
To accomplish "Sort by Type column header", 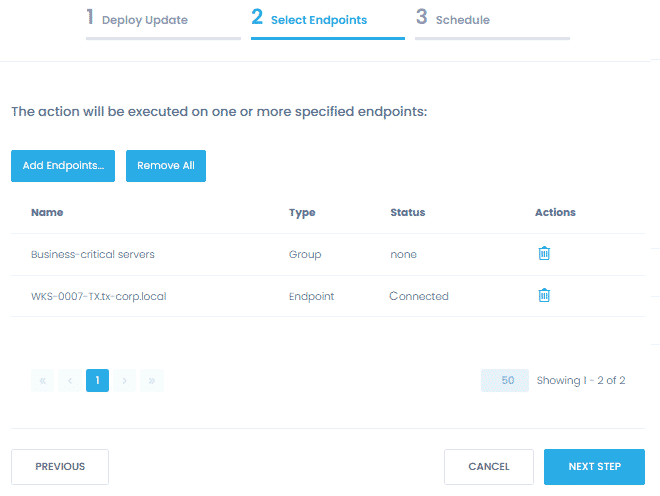I will 302,213.
